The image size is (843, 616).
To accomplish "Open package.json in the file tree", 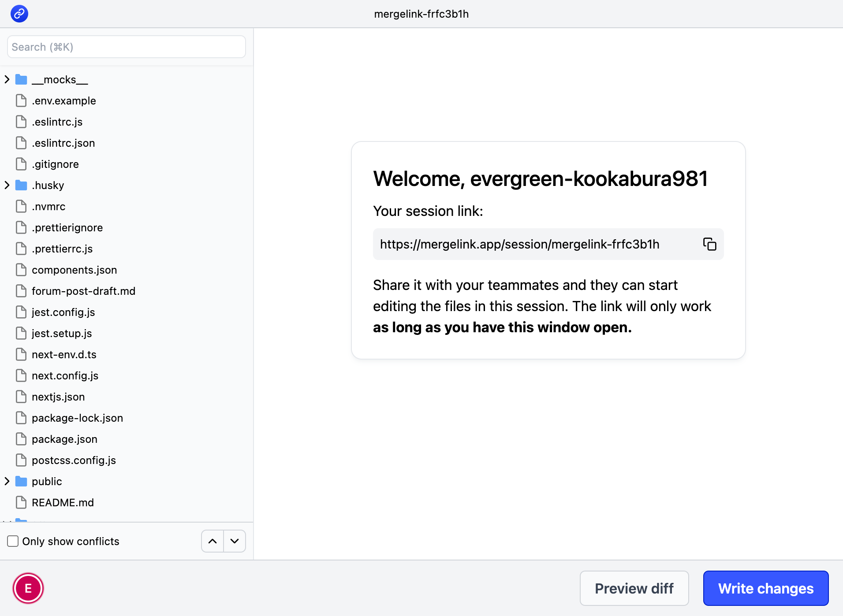I will 64,439.
